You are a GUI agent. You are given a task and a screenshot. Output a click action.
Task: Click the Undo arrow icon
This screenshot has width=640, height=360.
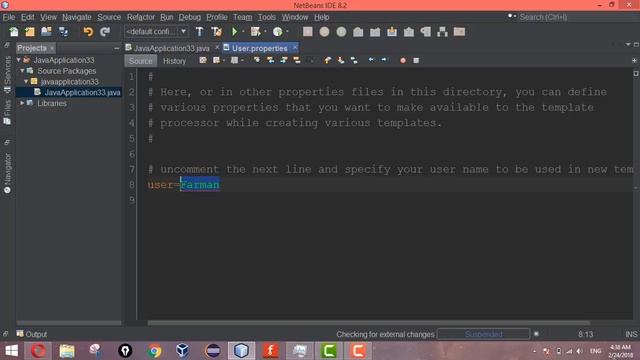88,32
